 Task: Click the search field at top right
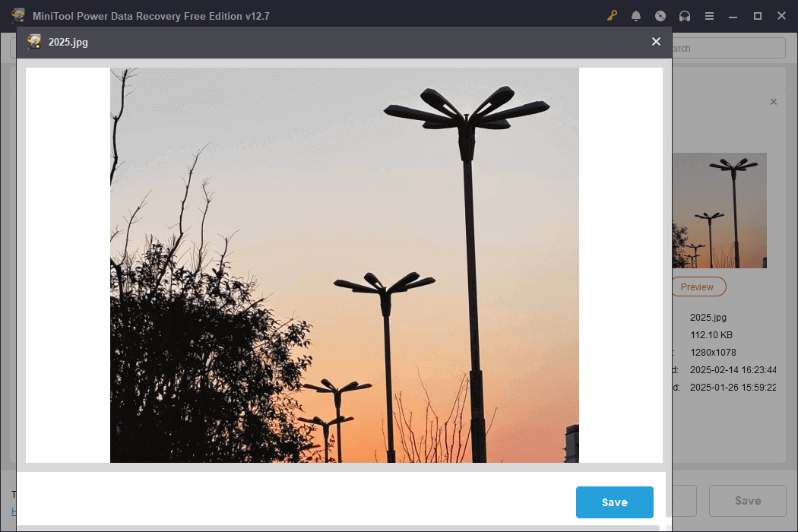[x=730, y=47]
